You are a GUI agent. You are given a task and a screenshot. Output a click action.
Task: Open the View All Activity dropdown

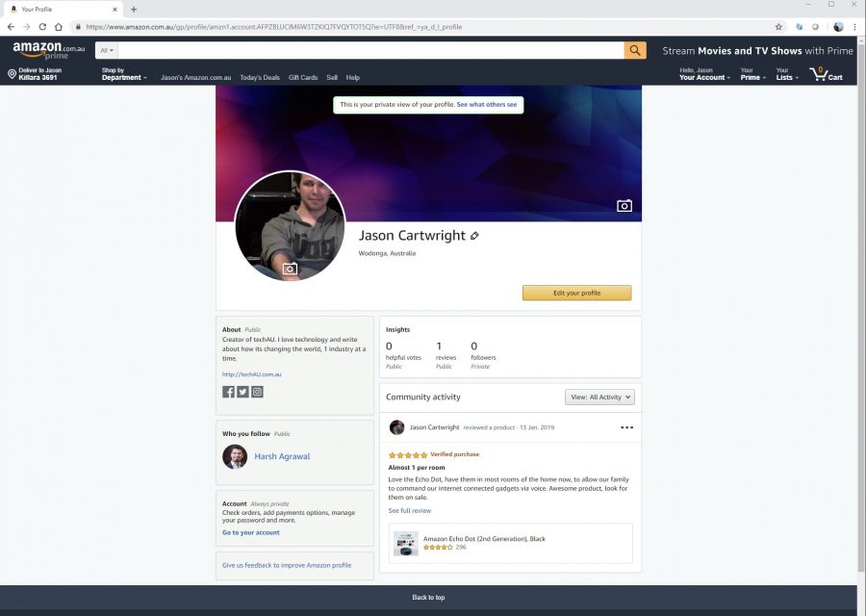click(x=599, y=397)
